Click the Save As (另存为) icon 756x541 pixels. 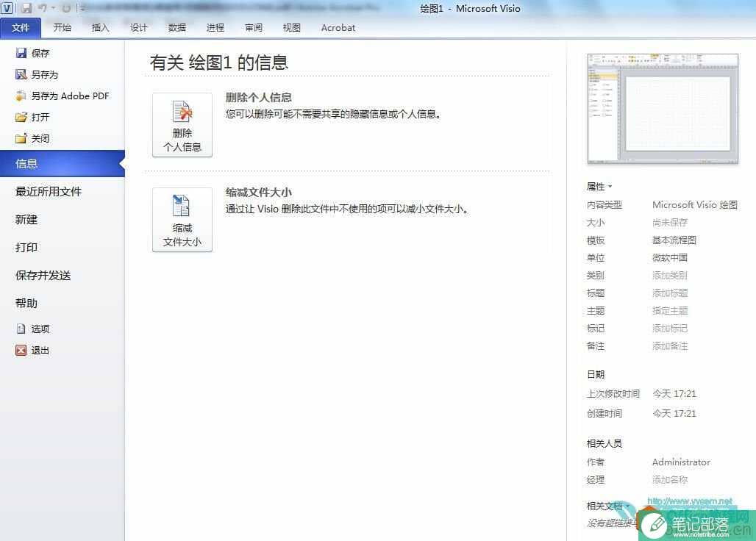21,74
